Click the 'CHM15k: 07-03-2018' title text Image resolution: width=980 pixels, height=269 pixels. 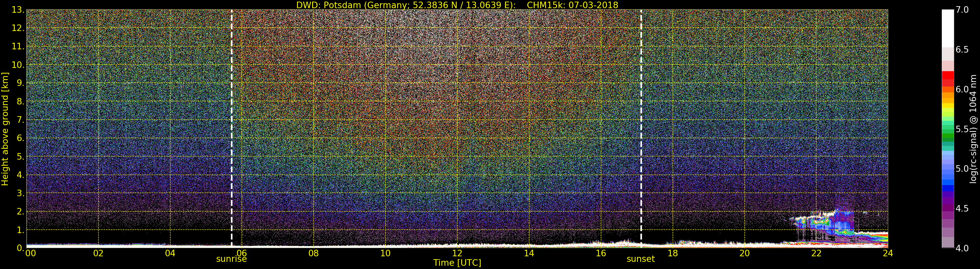click(572, 5)
